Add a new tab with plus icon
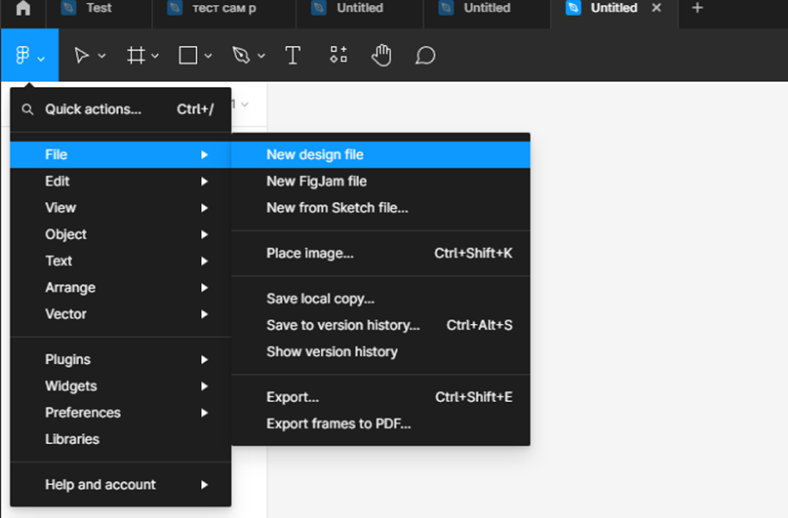The width and height of the screenshot is (788, 518). (x=697, y=8)
